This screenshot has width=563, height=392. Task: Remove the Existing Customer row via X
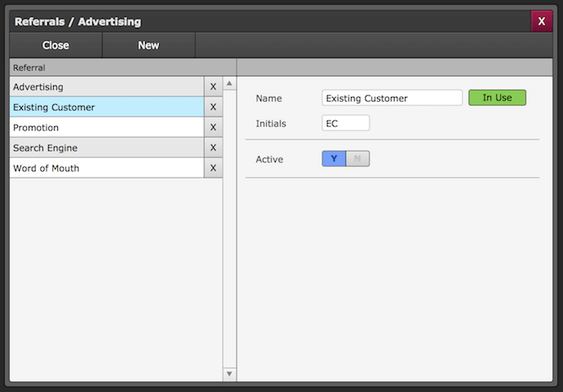point(213,107)
